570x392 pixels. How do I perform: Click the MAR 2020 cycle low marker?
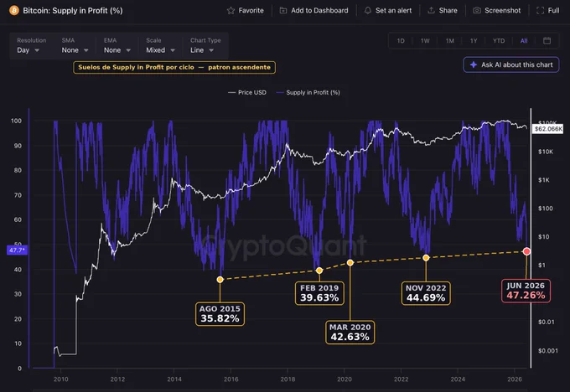(x=350, y=262)
